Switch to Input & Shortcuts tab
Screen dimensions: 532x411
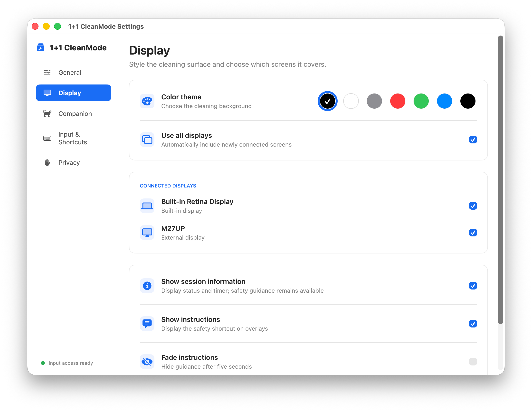click(x=74, y=138)
